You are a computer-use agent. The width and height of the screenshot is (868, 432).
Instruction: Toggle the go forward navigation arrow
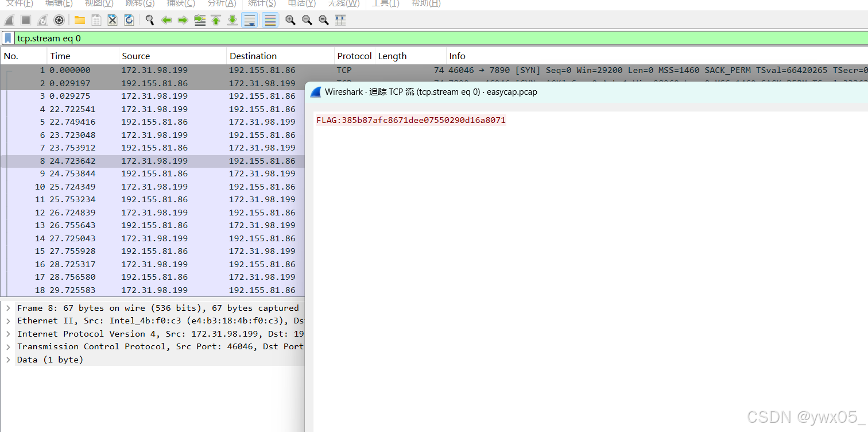point(183,20)
